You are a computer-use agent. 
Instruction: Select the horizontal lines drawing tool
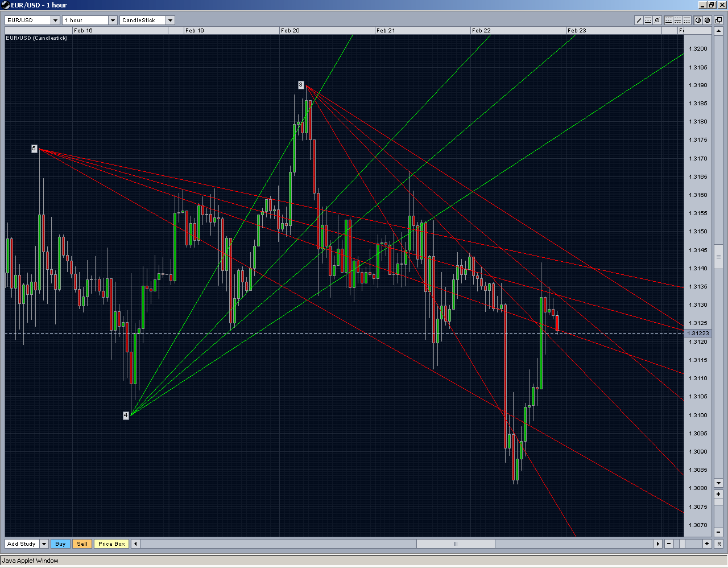point(648,20)
